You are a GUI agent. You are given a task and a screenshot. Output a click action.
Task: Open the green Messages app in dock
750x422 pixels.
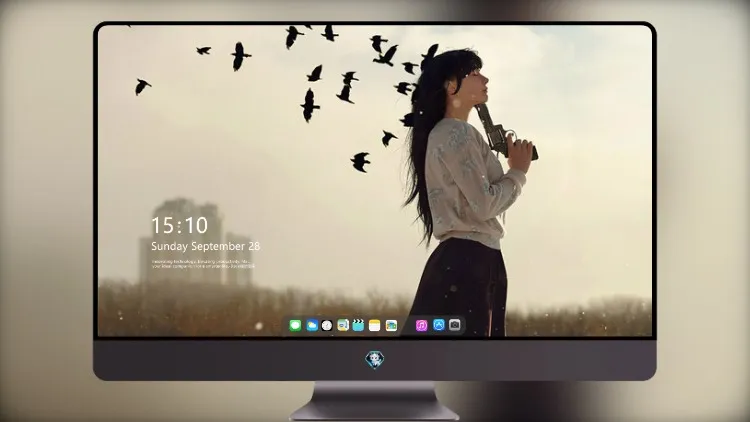[295, 326]
